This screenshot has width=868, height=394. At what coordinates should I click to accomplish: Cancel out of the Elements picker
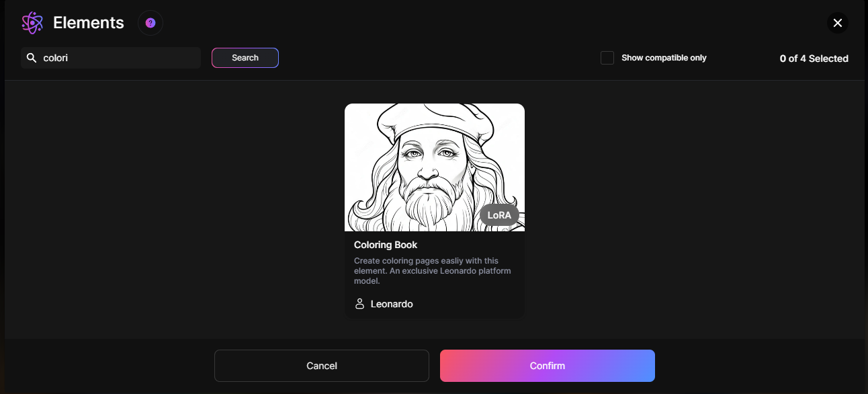321,365
